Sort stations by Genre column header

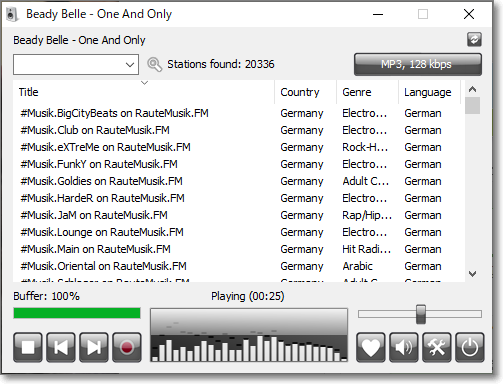[367, 92]
